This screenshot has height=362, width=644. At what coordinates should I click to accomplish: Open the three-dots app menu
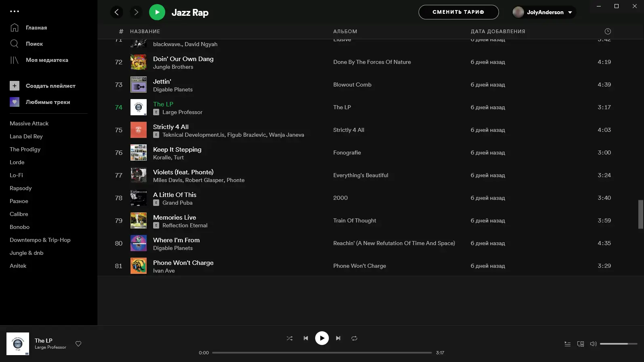pyautogui.click(x=15, y=11)
